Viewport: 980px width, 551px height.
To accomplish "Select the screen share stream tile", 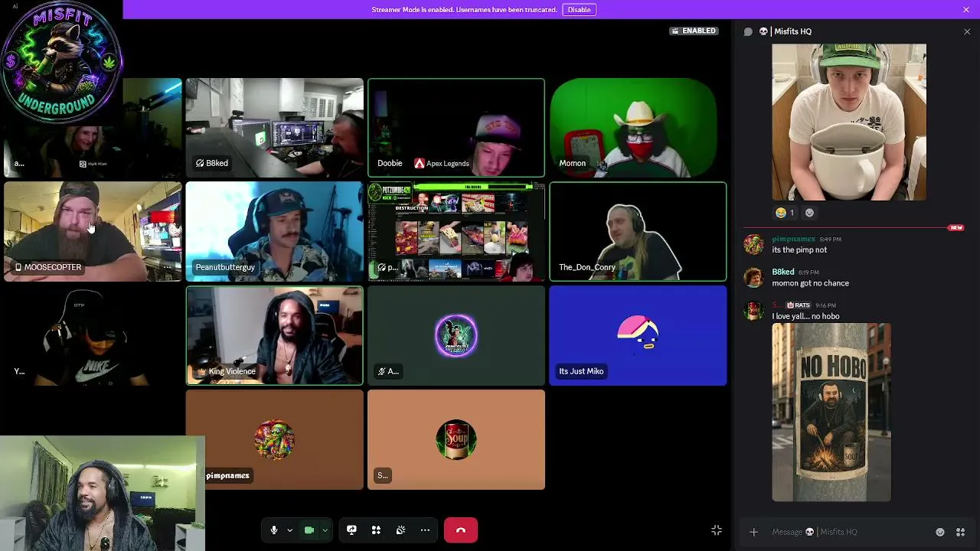I will pos(456,232).
